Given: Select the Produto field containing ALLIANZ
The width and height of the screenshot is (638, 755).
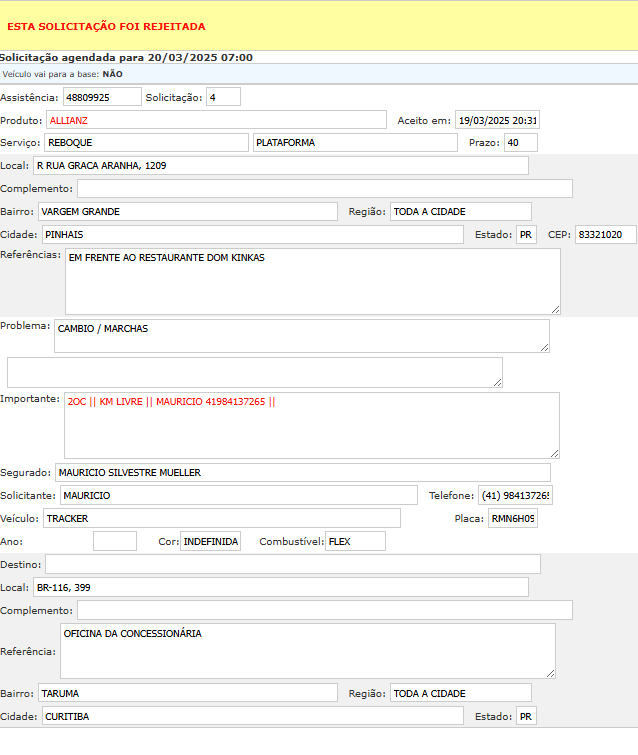Looking at the screenshot, I should pyautogui.click(x=215, y=120).
